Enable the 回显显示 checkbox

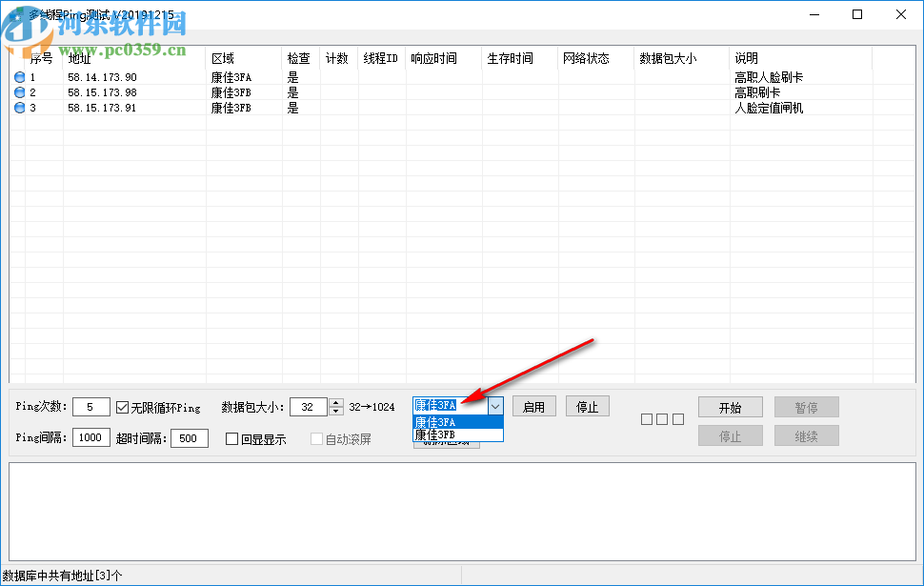[x=231, y=438]
